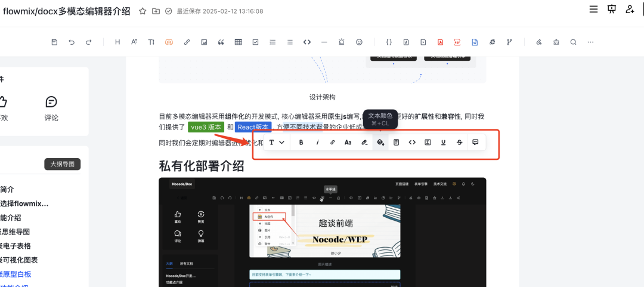Open search with the magnifier icon
Image resolution: width=644 pixels, height=287 pixels.
(574, 42)
